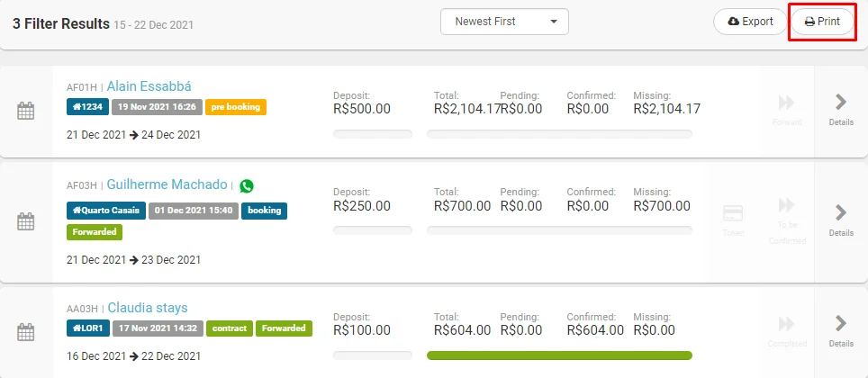Click the Print button
Screen dimensions: 868x378
(822, 22)
